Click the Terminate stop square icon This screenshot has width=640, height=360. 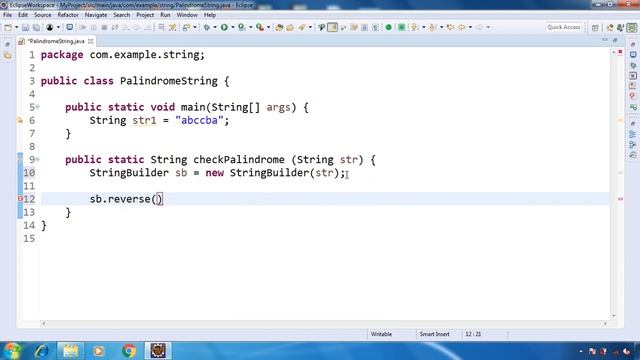click(x=104, y=27)
